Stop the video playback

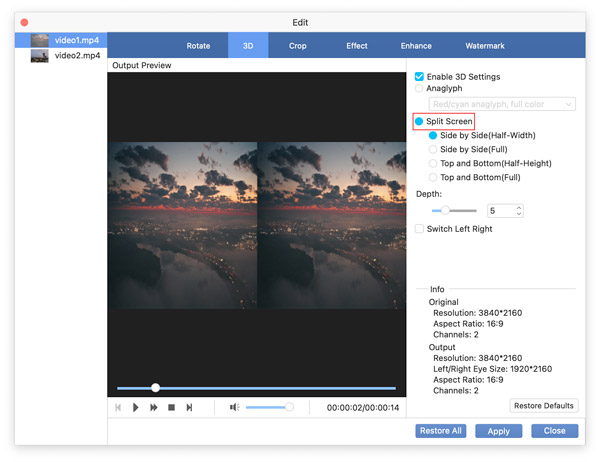click(x=171, y=408)
